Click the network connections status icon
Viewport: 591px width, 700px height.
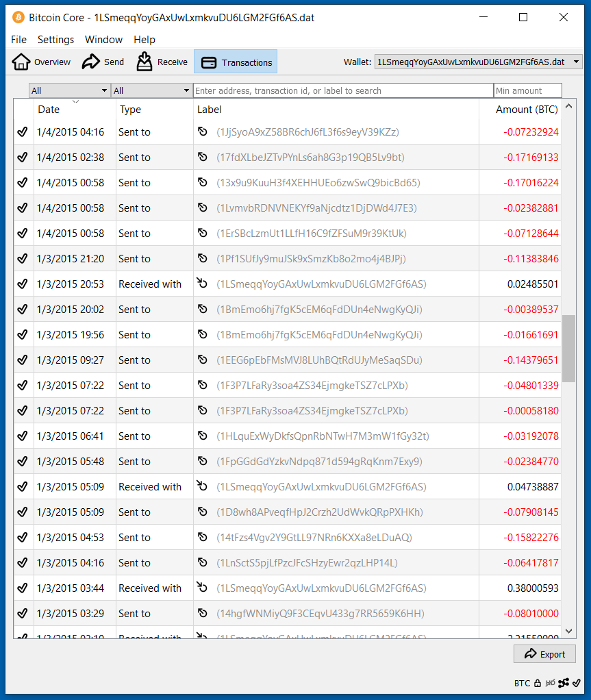coord(564,683)
